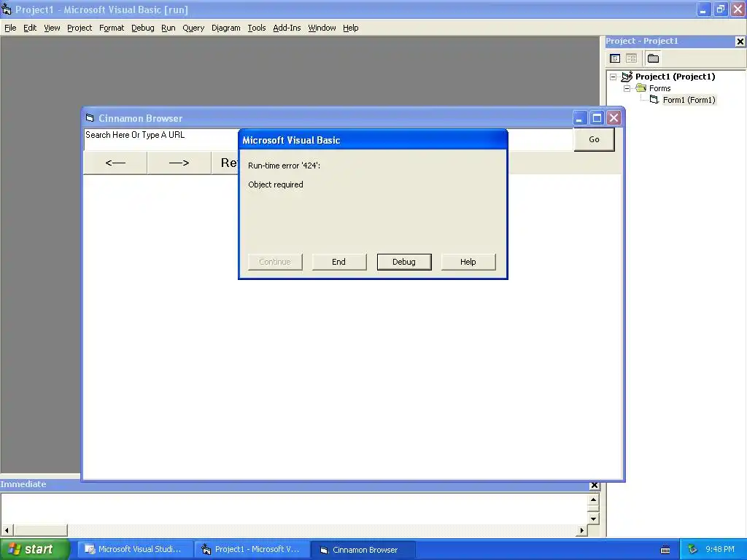Open the Format menu

tap(112, 28)
